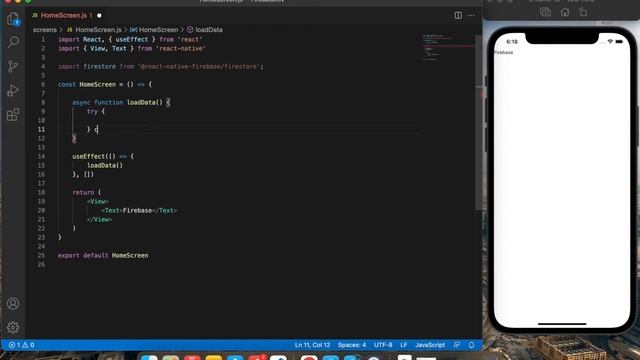Open the Manage gear icon

tap(13, 327)
